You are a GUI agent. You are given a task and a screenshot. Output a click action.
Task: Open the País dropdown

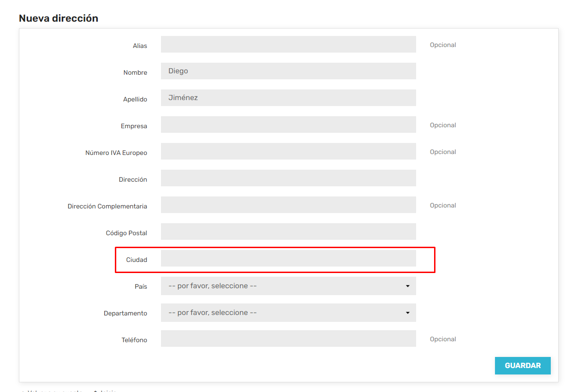[288, 286]
